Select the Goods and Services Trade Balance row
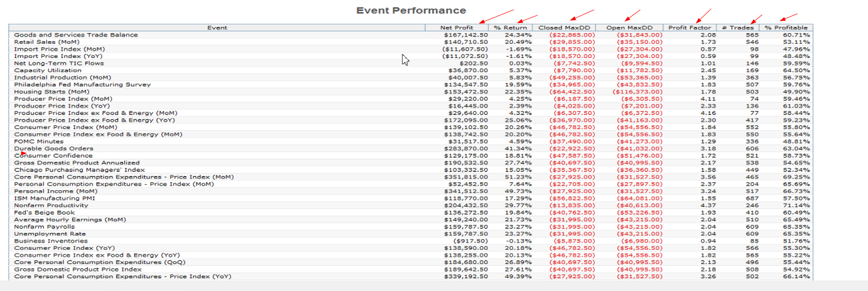Viewport: 868px width, 291px height. click(76, 35)
